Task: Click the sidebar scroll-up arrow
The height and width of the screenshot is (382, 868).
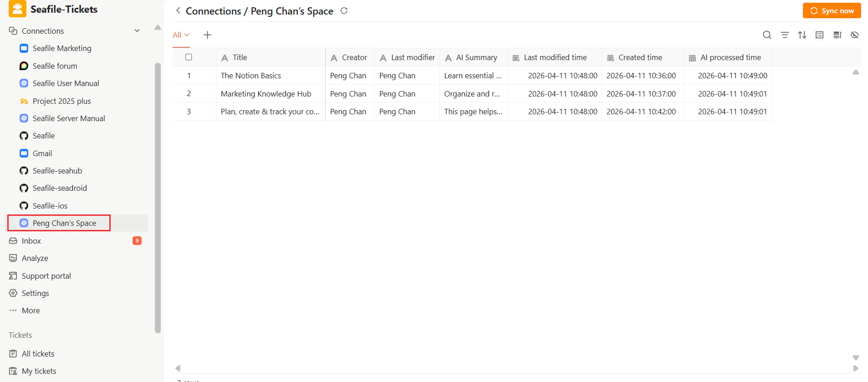Action: [158, 27]
